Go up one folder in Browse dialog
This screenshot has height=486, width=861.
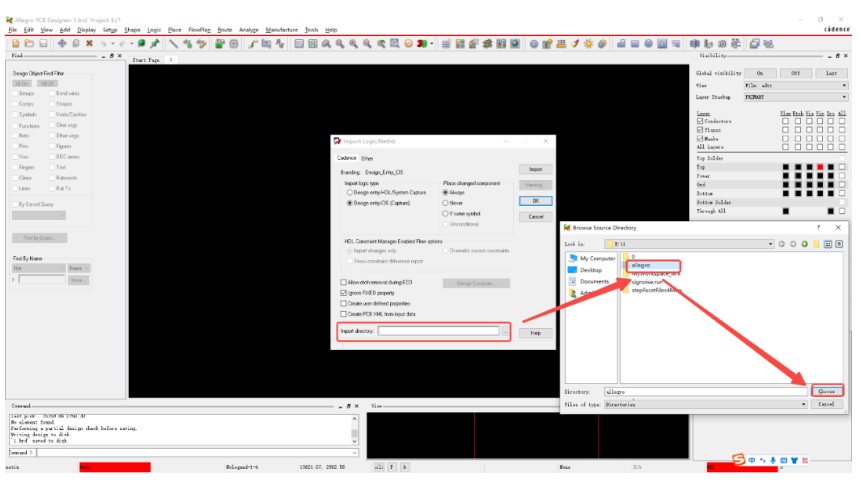pos(804,244)
